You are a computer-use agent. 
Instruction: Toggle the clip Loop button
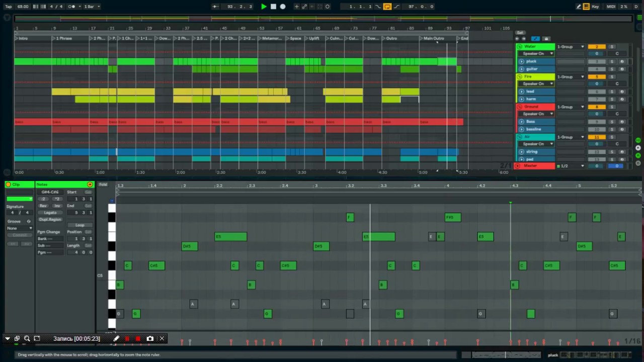click(80, 225)
